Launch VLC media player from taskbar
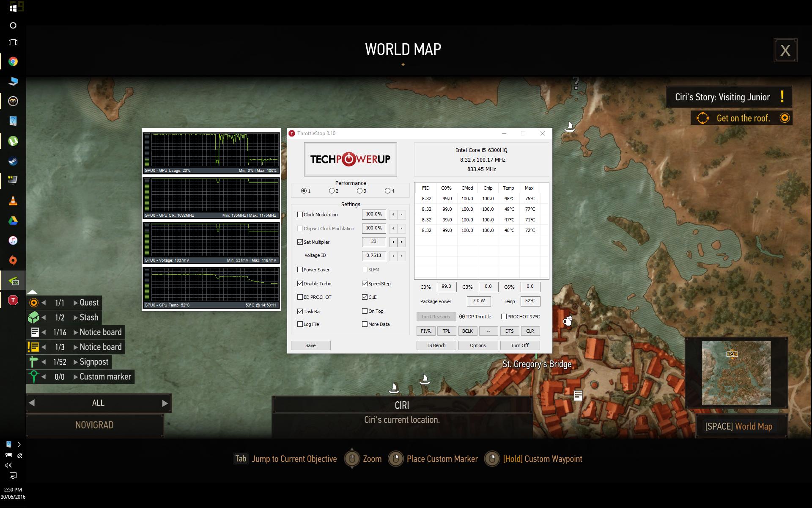Screen dimensions: 812x508 coord(13,201)
